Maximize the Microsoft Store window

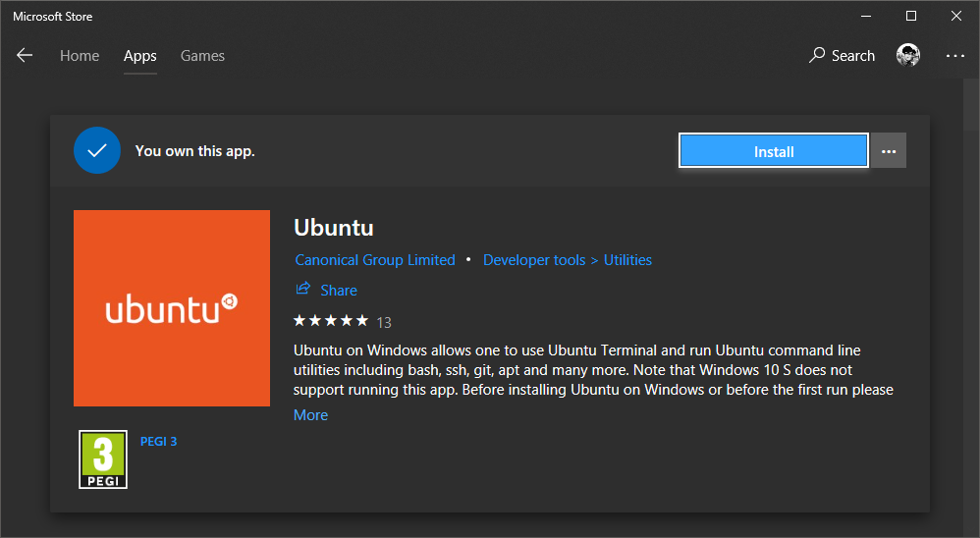coord(911,17)
